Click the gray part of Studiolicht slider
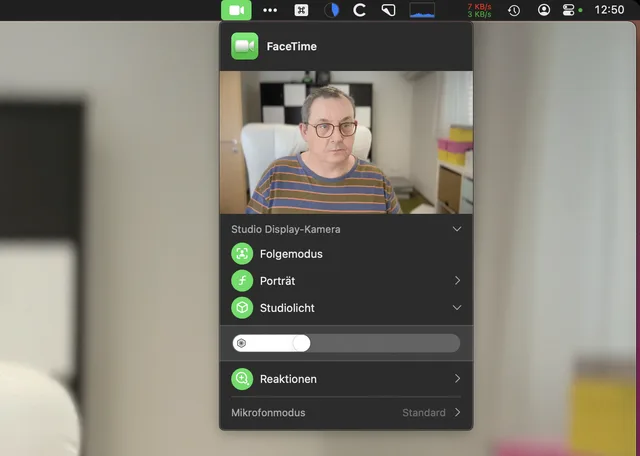Image resolution: width=640 pixels, height=456 pixels. coord(385,343)
